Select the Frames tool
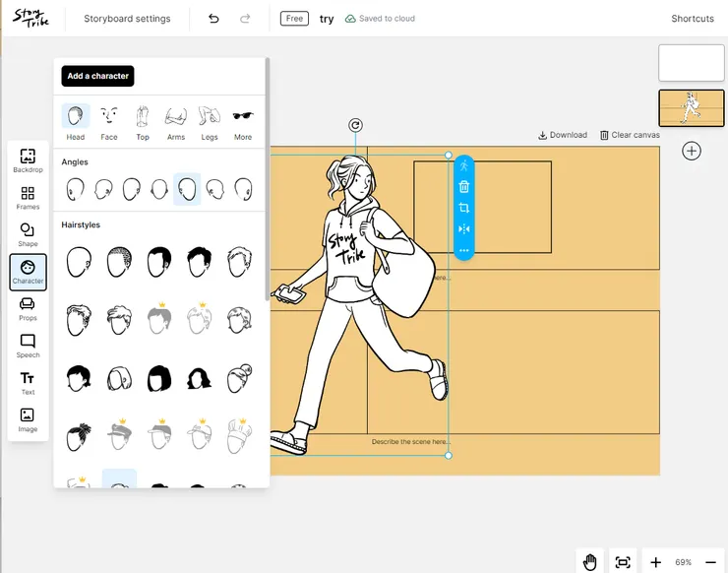728x573 pixels. [x=28, y=197]
